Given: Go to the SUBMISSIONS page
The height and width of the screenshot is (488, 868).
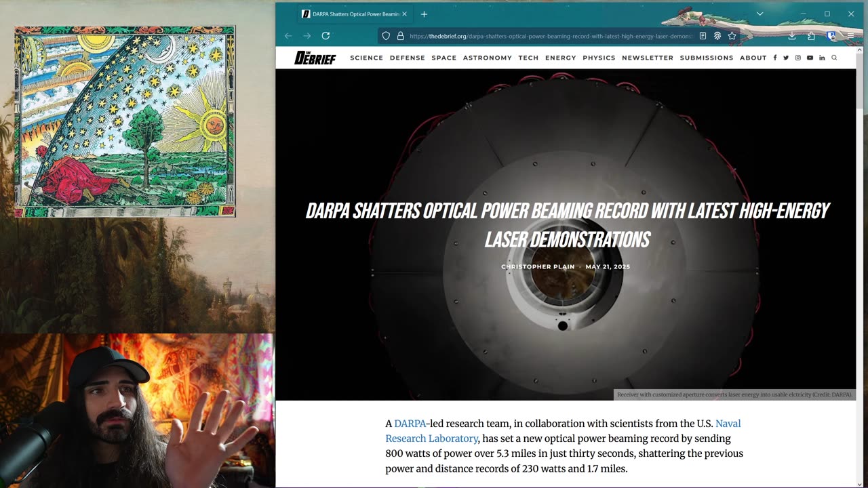Looking at the screenshot, I should pos(707,58).
